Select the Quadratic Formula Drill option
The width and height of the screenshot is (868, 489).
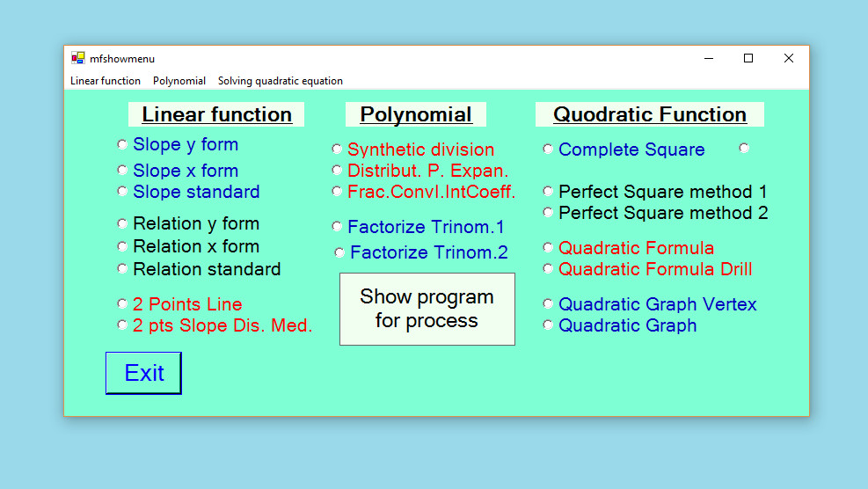tap(548, 269)
